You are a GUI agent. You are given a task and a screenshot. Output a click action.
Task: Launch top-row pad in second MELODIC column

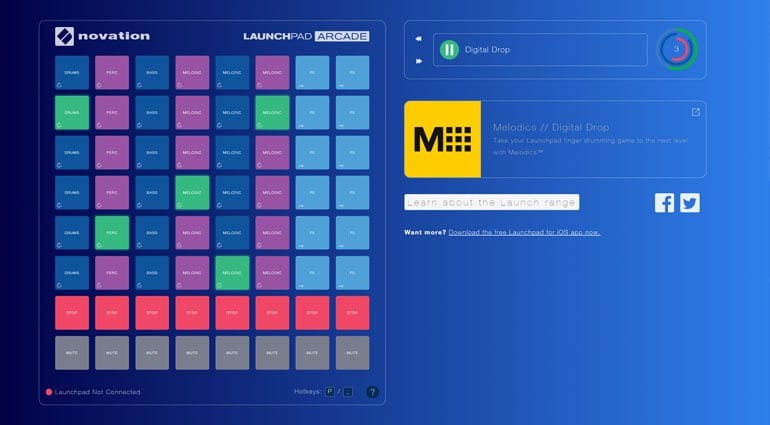tap(232, 72)
